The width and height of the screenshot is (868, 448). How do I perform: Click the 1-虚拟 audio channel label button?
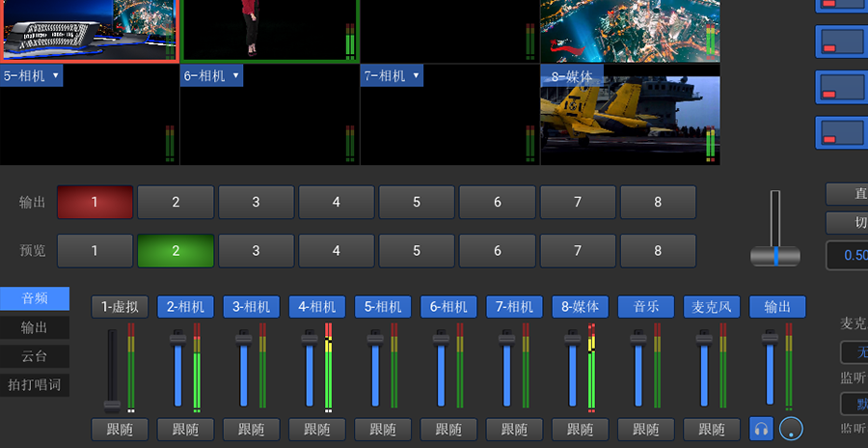tap(121, 307)
